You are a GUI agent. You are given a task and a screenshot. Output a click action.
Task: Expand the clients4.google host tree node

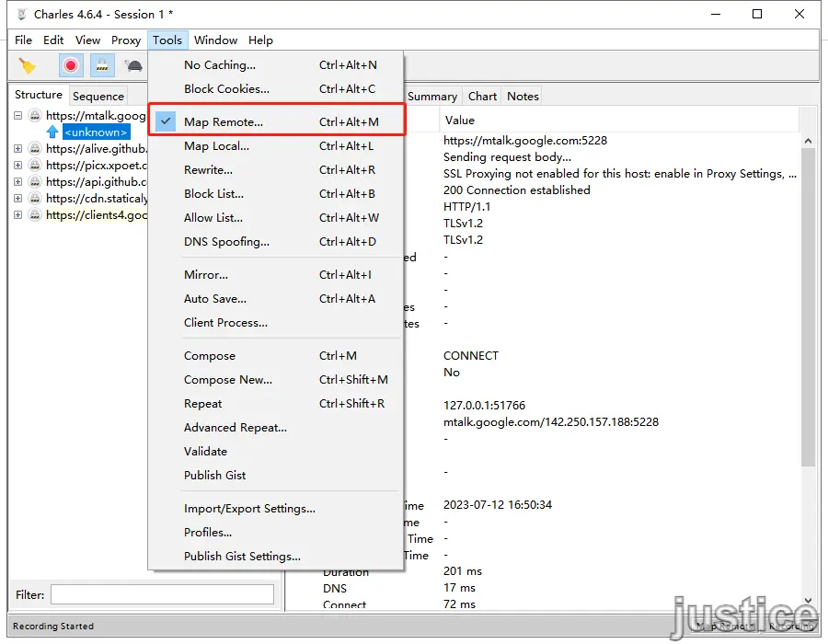(18, 215)
